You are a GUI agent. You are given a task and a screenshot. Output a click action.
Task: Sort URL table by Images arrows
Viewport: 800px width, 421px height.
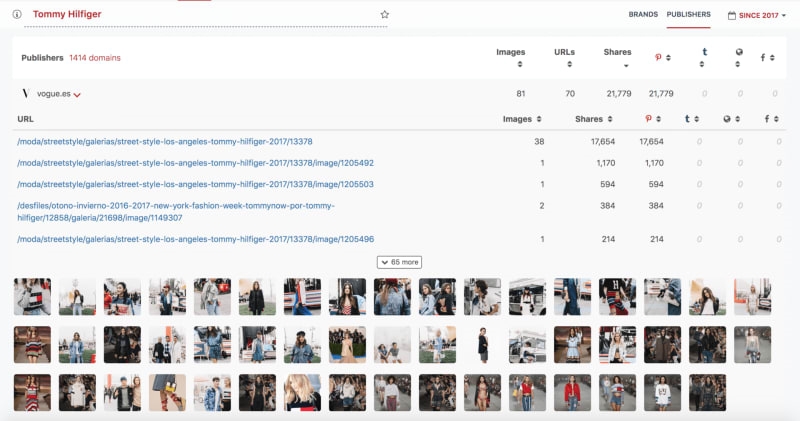539,118
